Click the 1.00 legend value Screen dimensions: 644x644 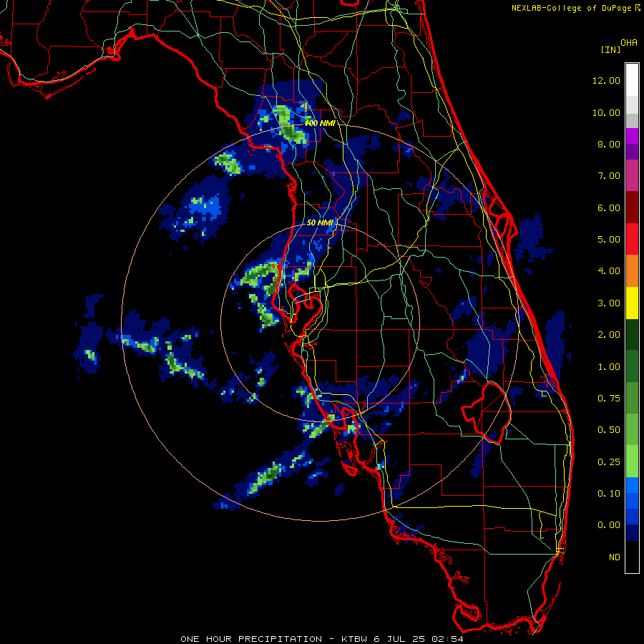click(609, 367)
